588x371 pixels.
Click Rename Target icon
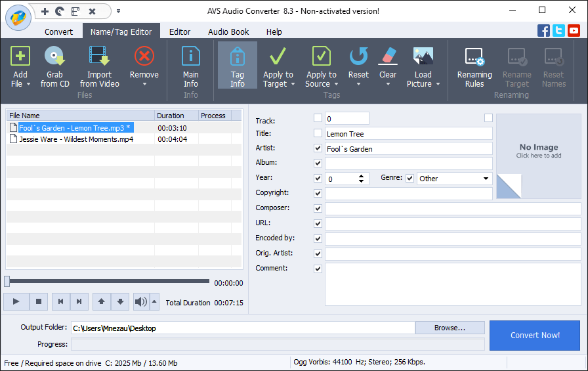click(x=517, y=56)
